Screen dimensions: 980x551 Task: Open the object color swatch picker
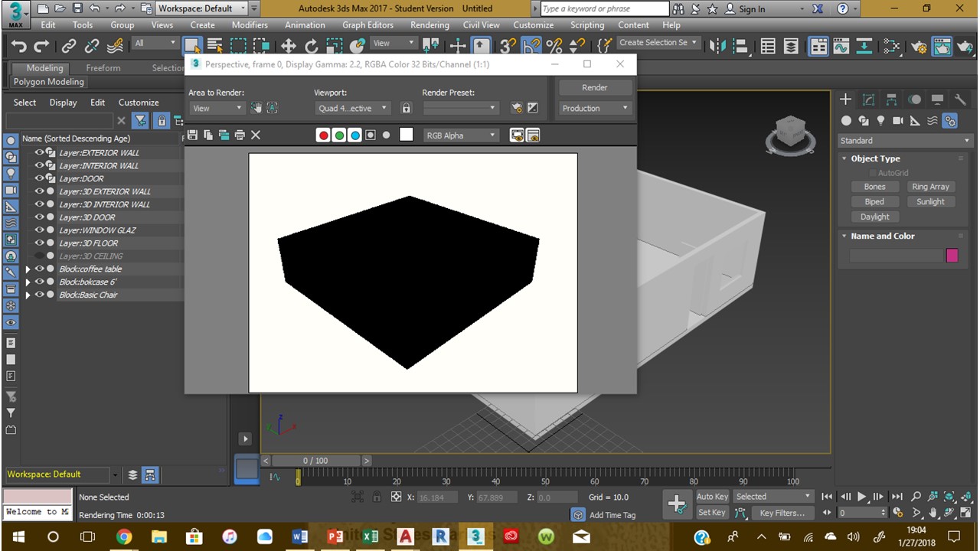pos(952,256)
